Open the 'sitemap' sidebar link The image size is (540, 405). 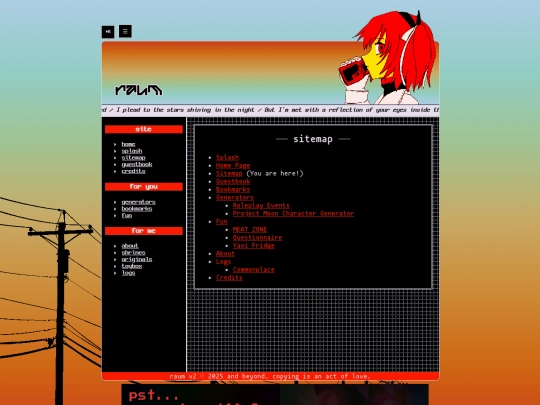coord(133,158)
